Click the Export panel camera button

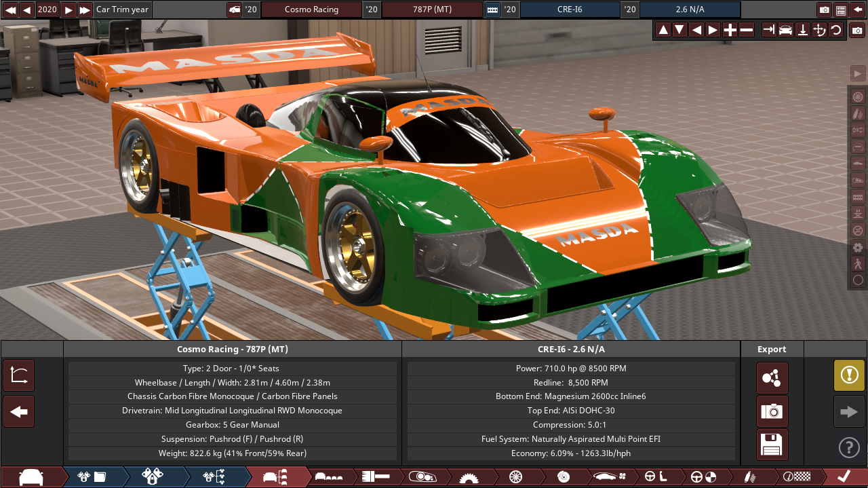point(772,411)
